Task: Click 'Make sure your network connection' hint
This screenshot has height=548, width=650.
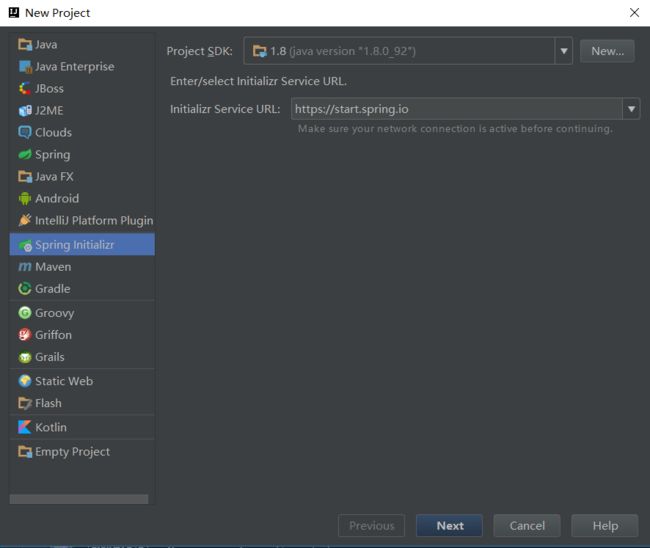Action: (x=455, y=129)
